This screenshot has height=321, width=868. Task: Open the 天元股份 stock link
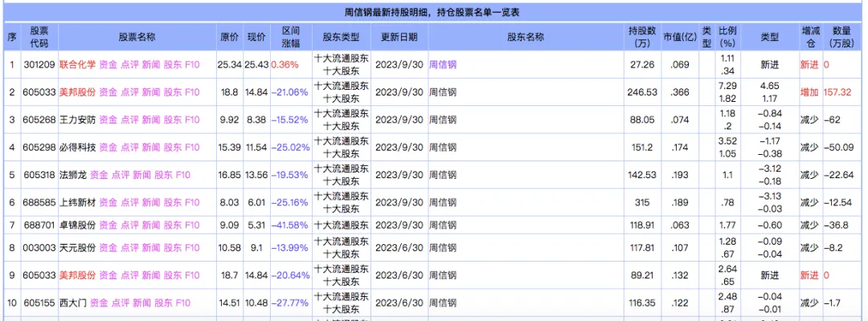pos(77,247)
